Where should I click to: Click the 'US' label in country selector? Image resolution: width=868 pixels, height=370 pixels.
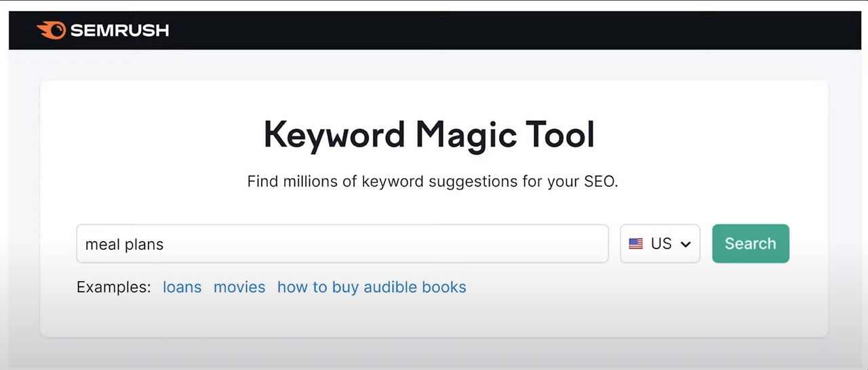click(661, 244)
